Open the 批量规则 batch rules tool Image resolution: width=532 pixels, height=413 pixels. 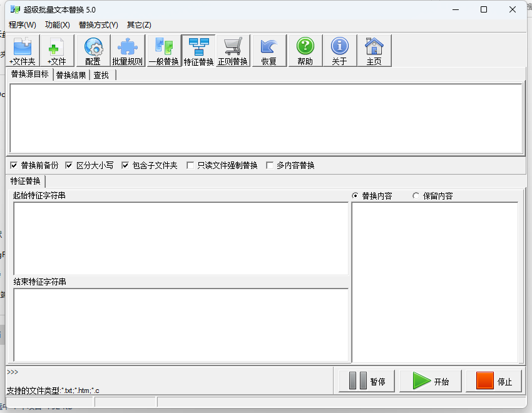[128, 51]
